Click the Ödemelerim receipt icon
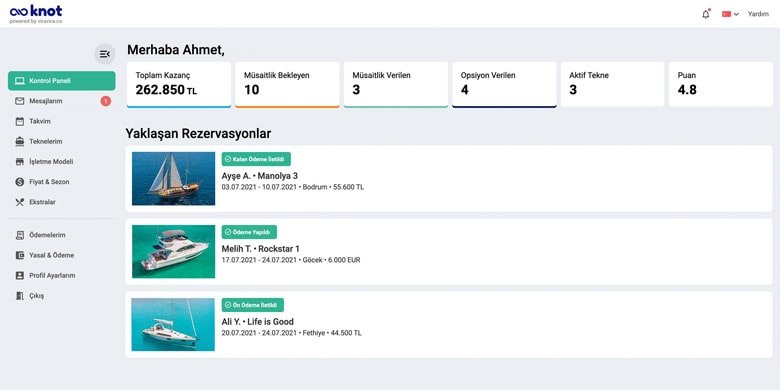The image size is (780, 390). tap(20, 235)
